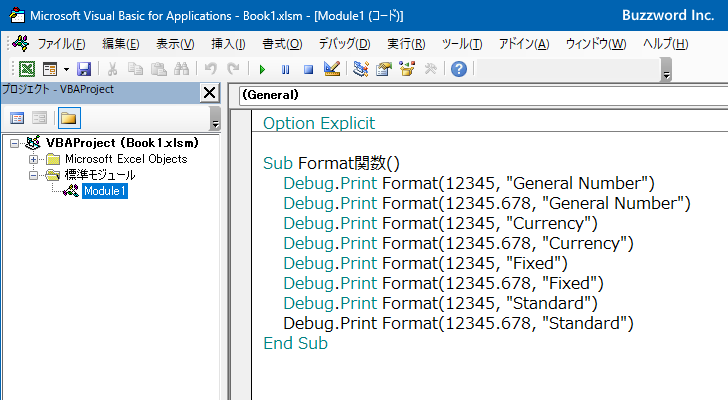Open Find with the binoculars icon

pos(182,69)
